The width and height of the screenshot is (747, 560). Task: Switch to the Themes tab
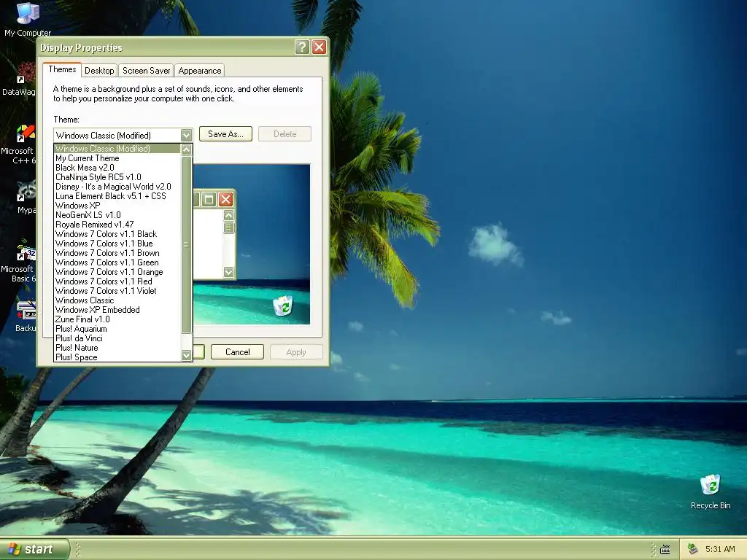pyautogui.click(x=62, y=69)
